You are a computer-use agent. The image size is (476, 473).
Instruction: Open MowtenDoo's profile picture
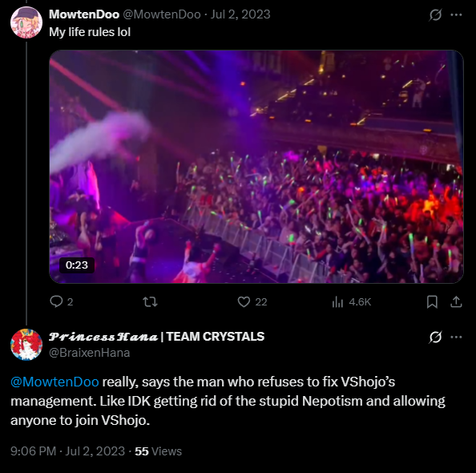[x=26, y=22]
